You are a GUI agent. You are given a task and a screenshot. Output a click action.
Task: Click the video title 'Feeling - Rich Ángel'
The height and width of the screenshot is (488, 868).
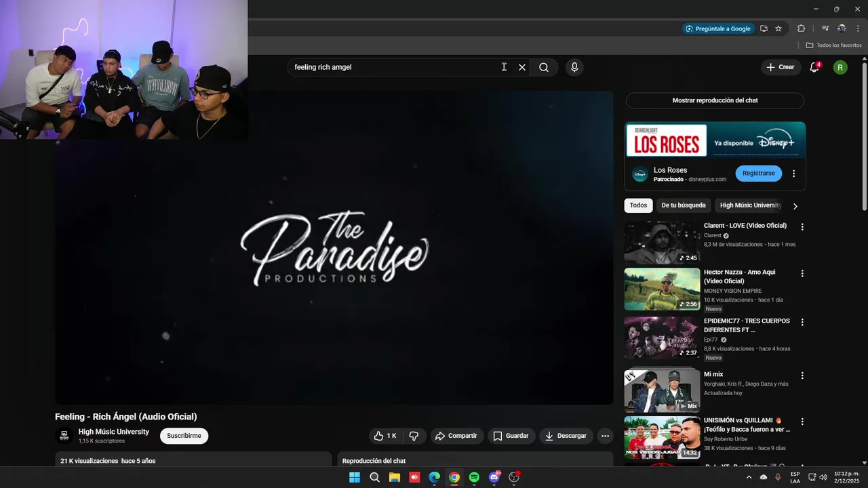[126, 417]
